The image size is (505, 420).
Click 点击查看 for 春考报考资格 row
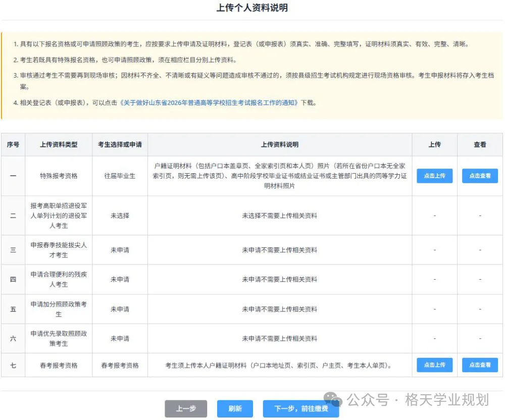(480, 365)
